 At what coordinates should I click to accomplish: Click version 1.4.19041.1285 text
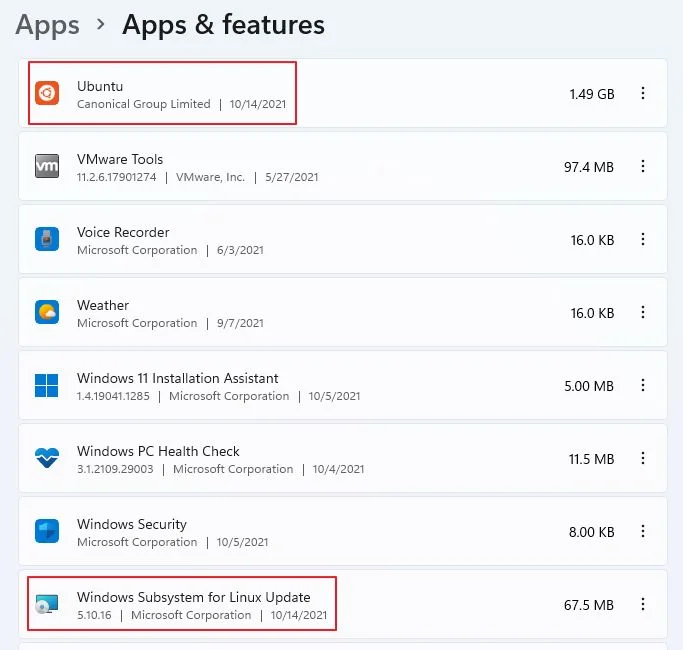tap(113, 396)
